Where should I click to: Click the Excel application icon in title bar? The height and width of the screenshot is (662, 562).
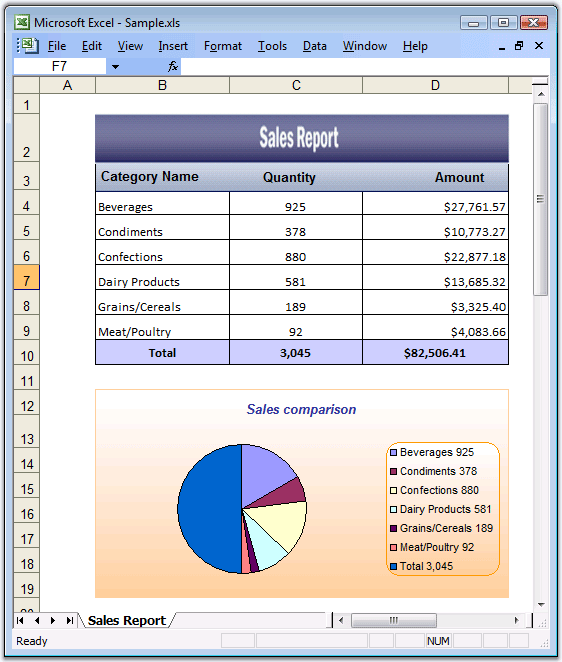click(x=22, y=22)
